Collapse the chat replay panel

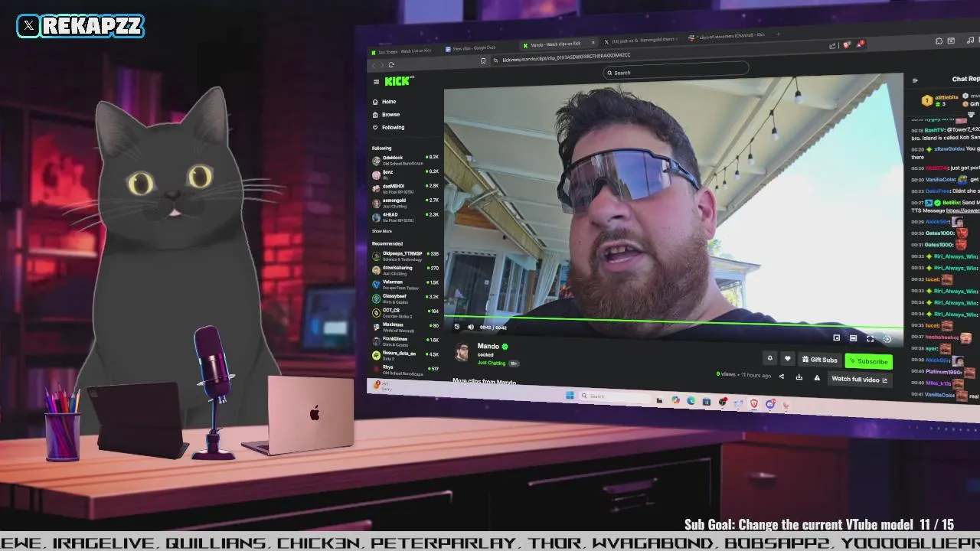915,80
